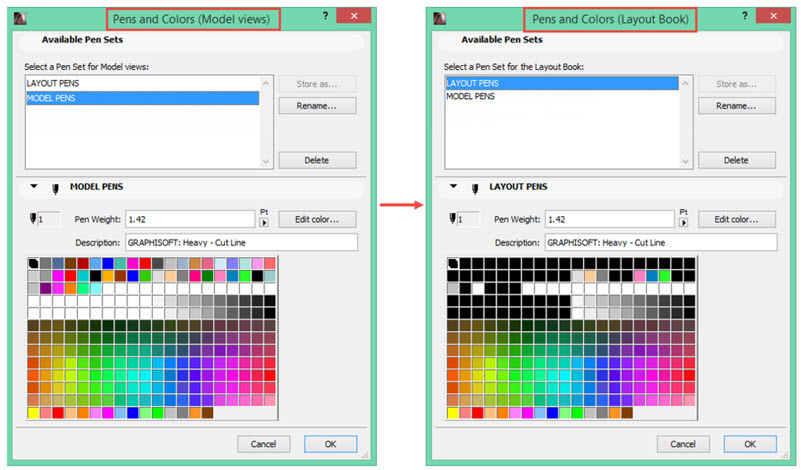Open Pt unit arrow in Layout Book dialog
The width and height of the screenshot is (801, 470).
[684, 223]
